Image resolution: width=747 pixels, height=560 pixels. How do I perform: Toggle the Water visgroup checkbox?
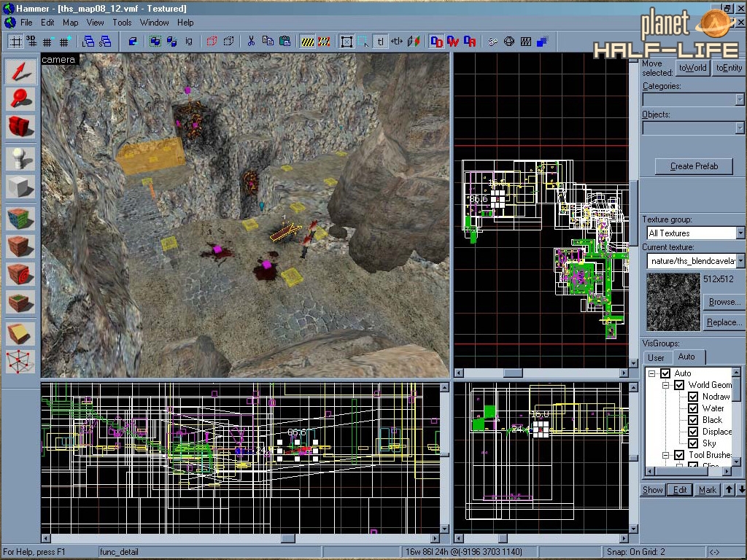(693, 408)
